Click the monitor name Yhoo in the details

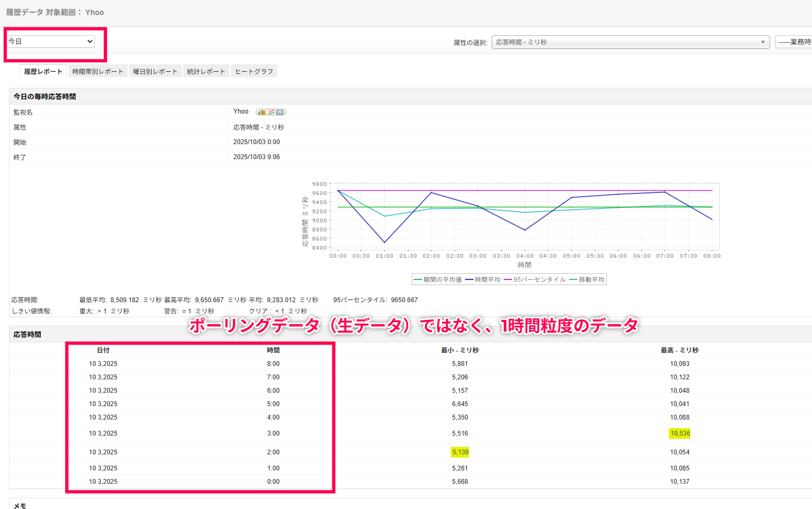[241, 111]
